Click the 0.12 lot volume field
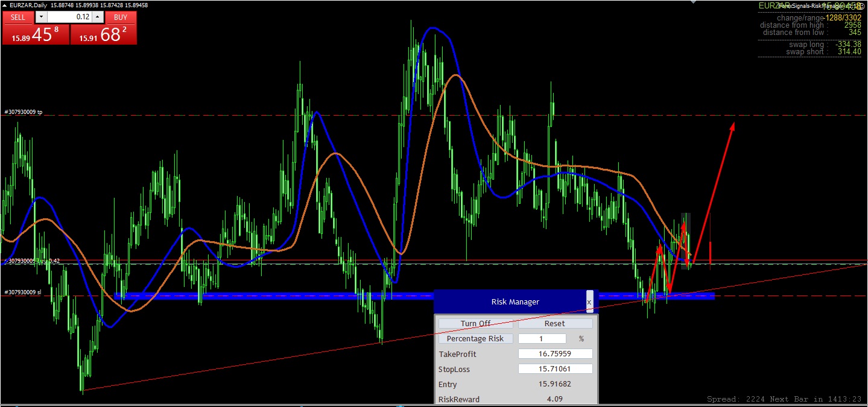The width and height of the screenshot is (868, 407). (x=69, y=17)
